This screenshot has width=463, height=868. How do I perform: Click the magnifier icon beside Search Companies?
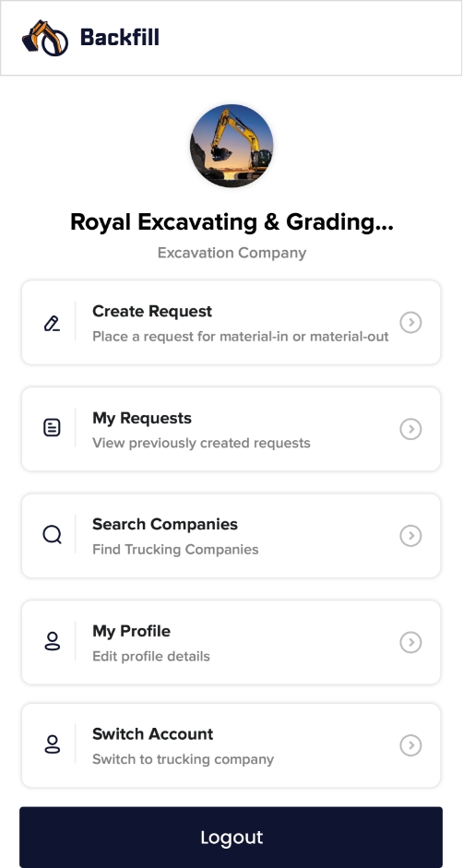(x=52, y=535)
